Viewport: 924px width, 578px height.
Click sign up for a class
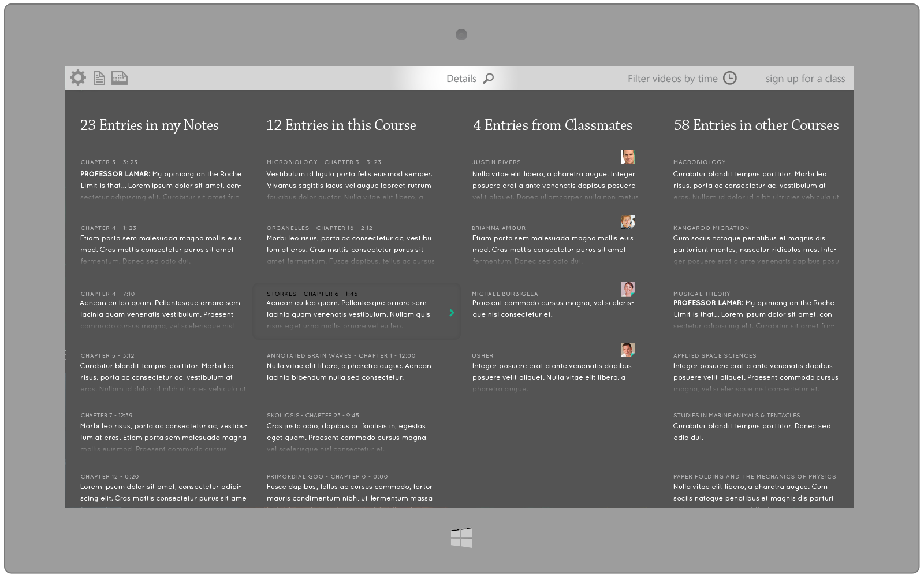click(x=805, y=79)
